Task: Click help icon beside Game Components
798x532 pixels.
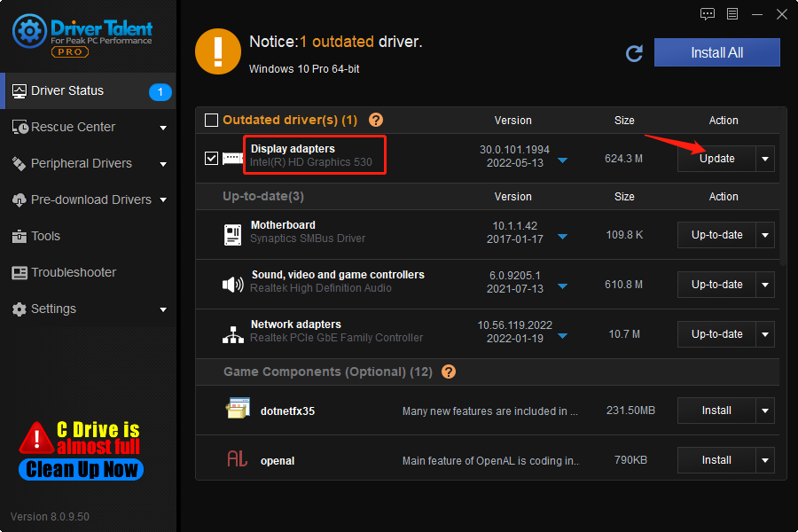Action: 449,372
